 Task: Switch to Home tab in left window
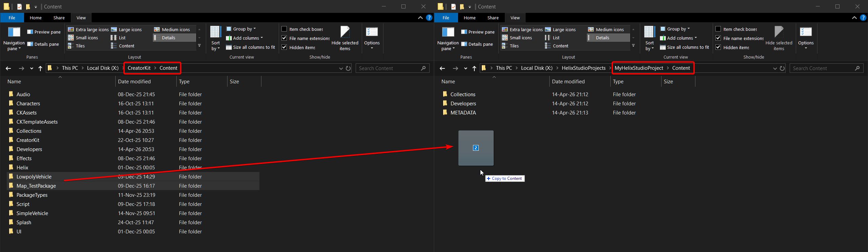(36, 18)
